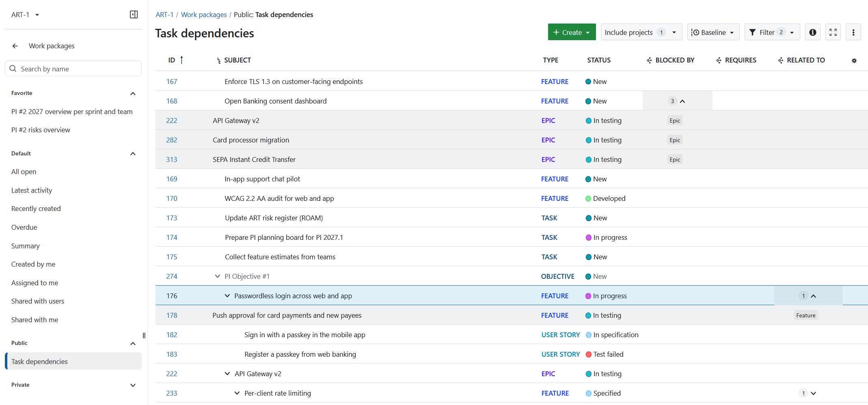
Task: Open PI #2 2027 overview per sprint and team
Action: click(72, 112)
